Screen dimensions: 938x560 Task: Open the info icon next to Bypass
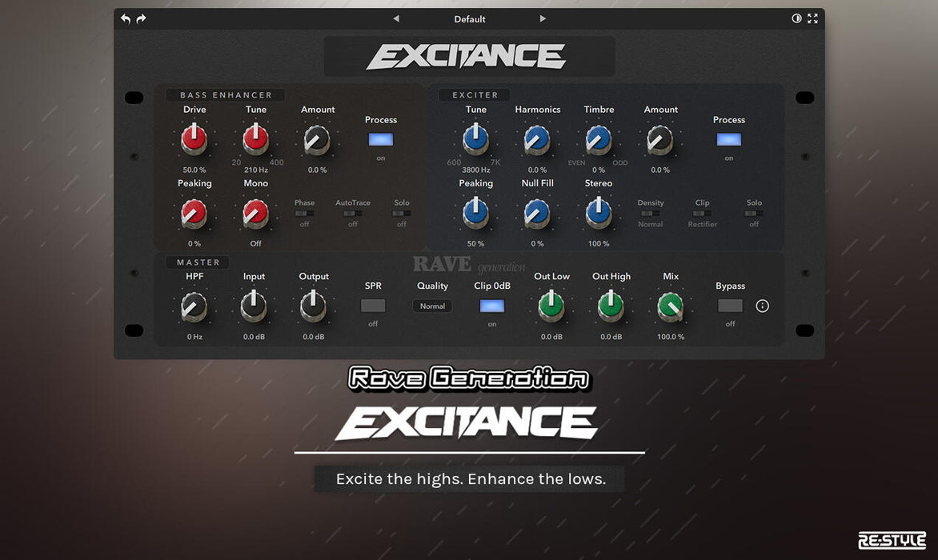click(762, 306)
